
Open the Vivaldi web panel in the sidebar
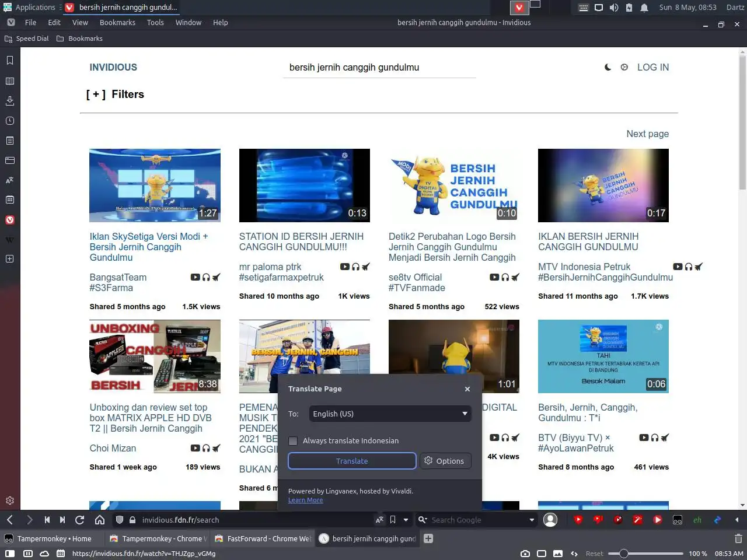(x=10, y=220)
